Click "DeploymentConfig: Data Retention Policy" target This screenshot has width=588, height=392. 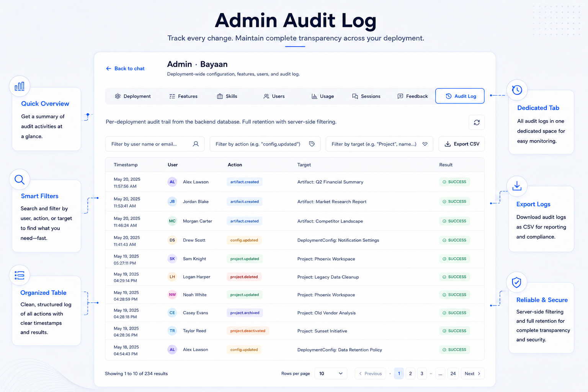point(340,350)
